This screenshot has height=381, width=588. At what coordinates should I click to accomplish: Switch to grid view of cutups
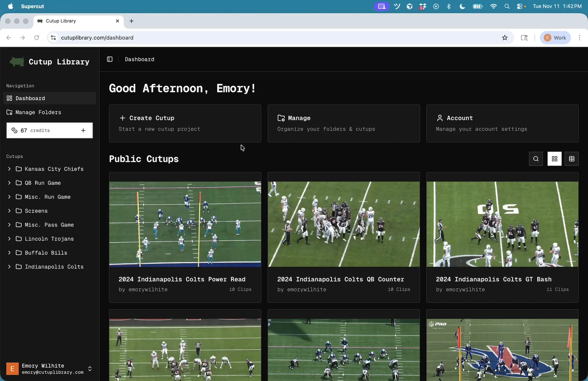pos(555,159)
